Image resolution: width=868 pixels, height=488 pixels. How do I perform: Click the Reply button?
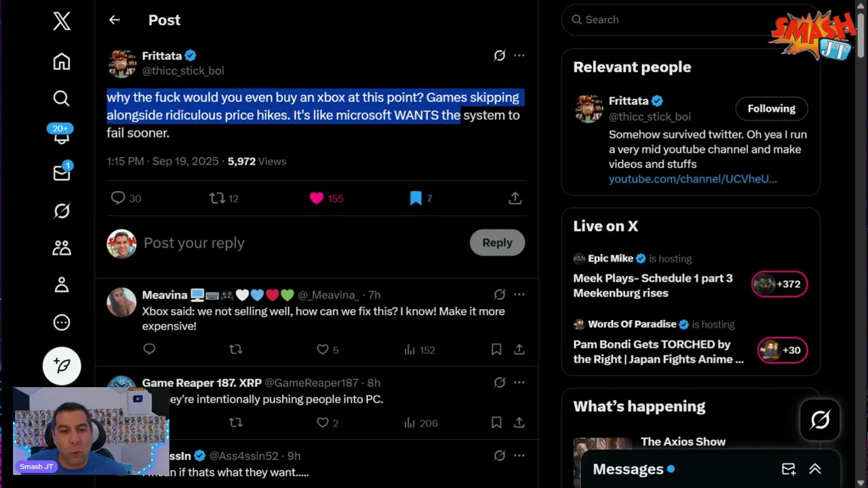tap(497, 243)
